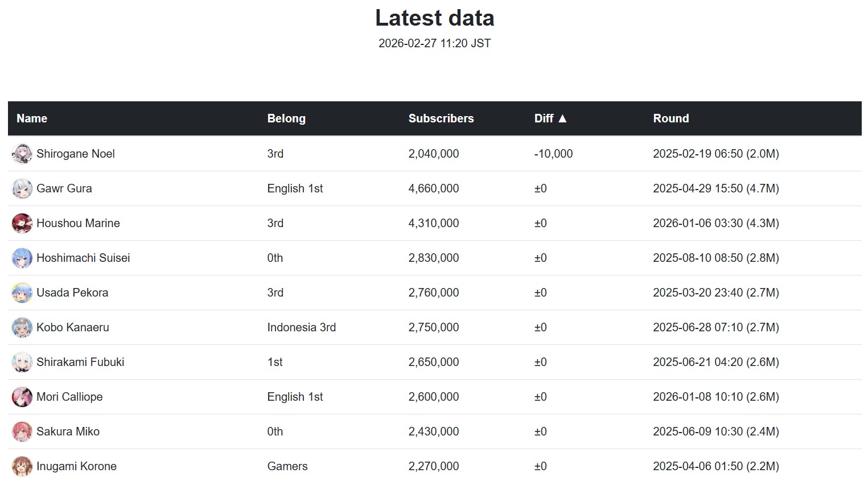The image size is (868, 481).
Task: Click round date 2026-01-08 10:10 (2.6M)
Action: point(716,397)
